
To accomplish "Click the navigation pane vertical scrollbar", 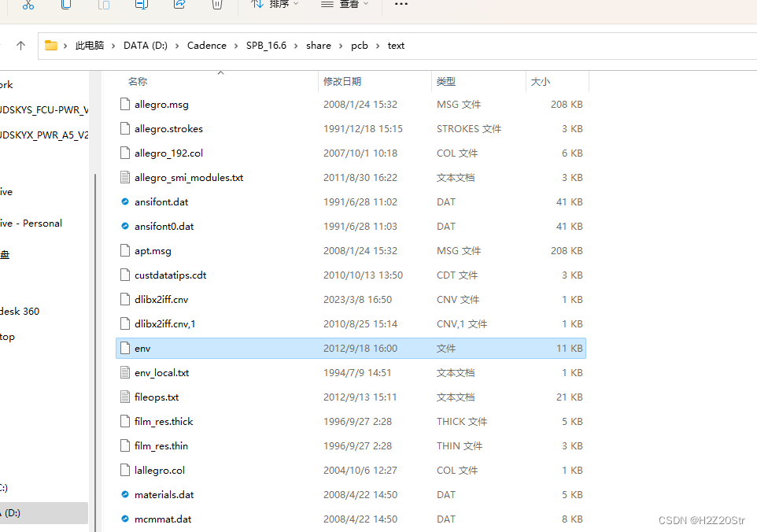I will tap(95, 315).
